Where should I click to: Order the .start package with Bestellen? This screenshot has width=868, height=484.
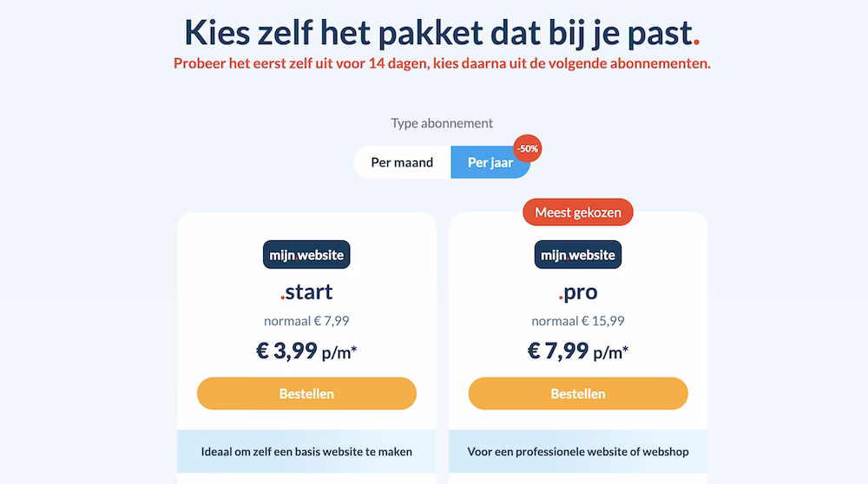(x=306, y=393)
